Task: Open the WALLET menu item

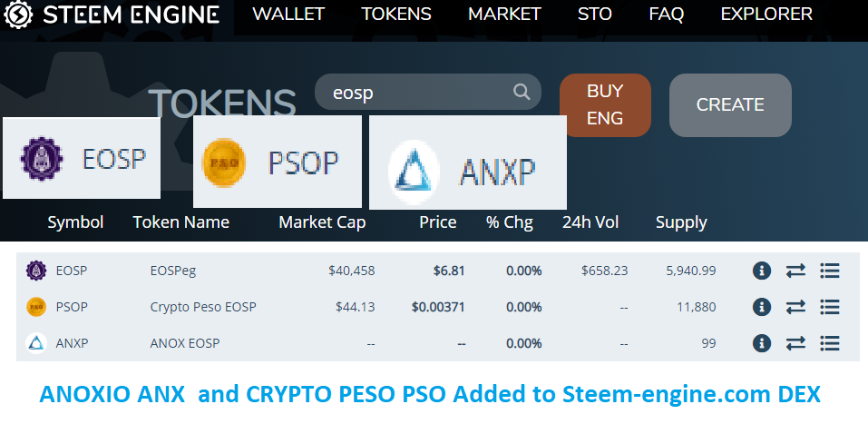Action: pos(288,15)
